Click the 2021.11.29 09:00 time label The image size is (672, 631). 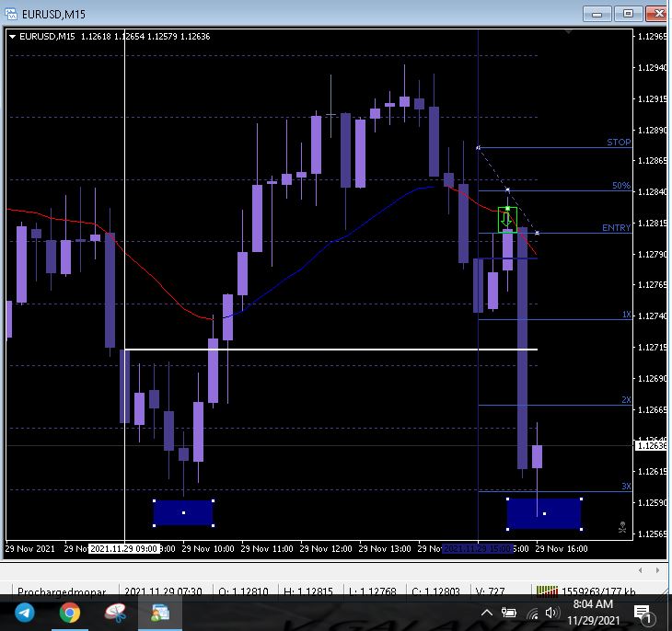(124, 549)
